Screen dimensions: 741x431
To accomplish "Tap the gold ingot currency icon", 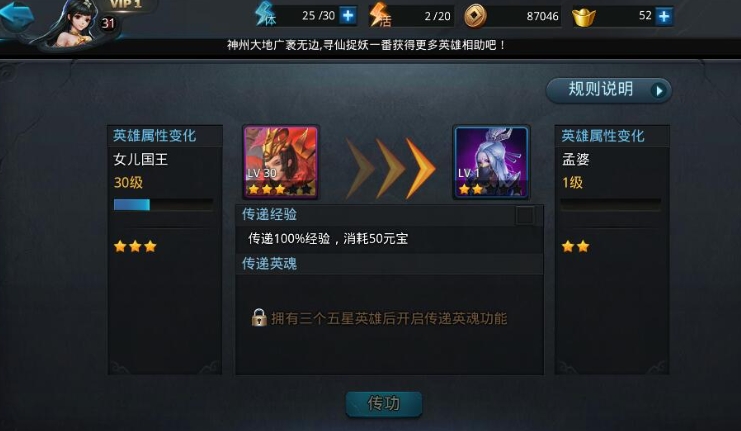I will (x=584, y=17).
